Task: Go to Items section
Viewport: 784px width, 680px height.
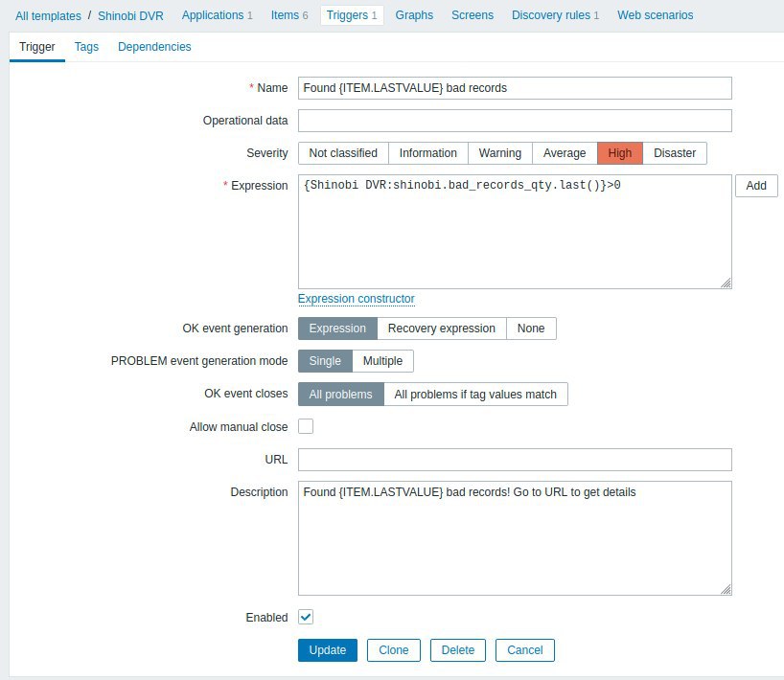Action: (x=289, y=15)
